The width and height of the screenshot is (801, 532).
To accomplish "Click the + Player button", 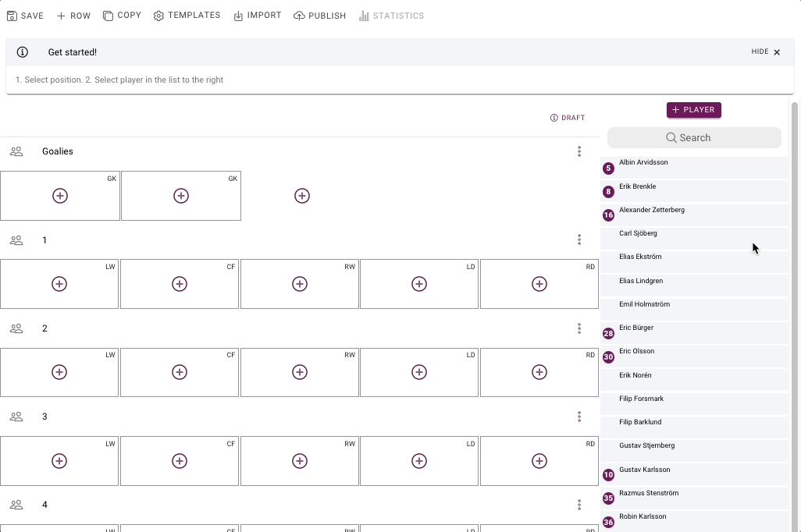I will (x=693, y=110).
